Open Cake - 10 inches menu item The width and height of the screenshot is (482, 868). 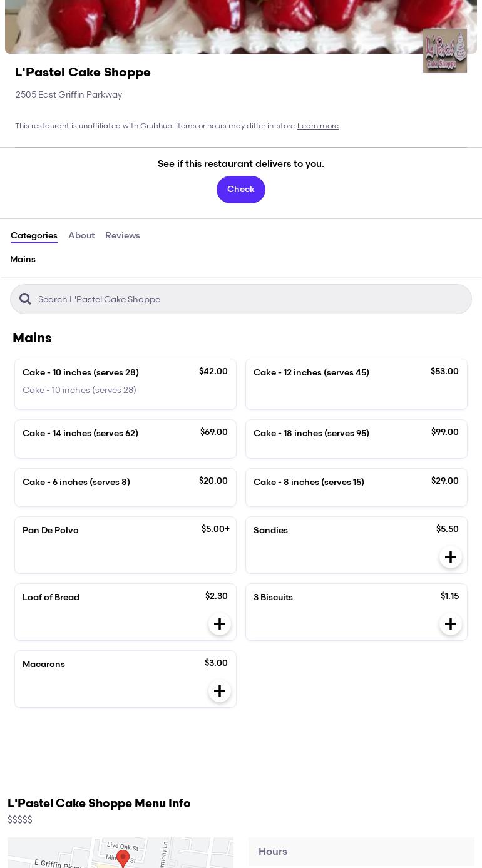coord(125,384)
